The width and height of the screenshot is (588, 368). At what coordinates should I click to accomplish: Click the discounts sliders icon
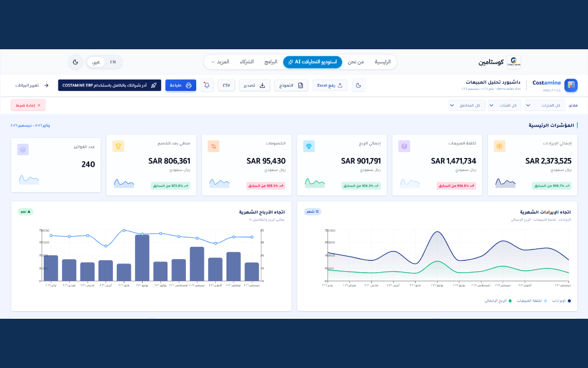coord(213,146)
